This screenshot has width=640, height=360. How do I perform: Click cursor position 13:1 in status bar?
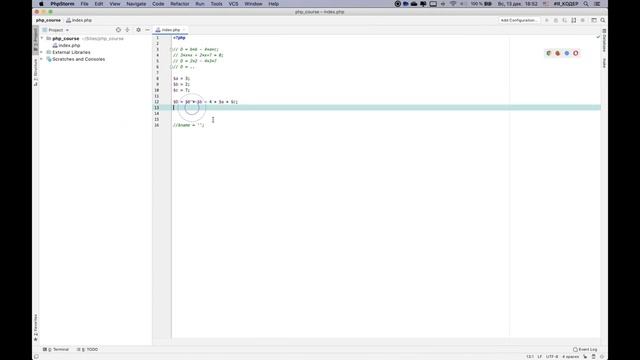point(530,357)
